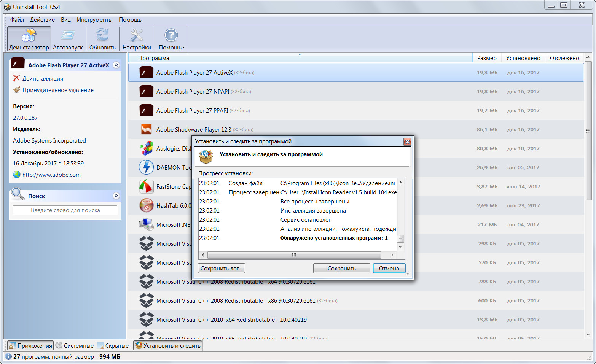Select log line Все процессы завершены

(x=297, y=202)
